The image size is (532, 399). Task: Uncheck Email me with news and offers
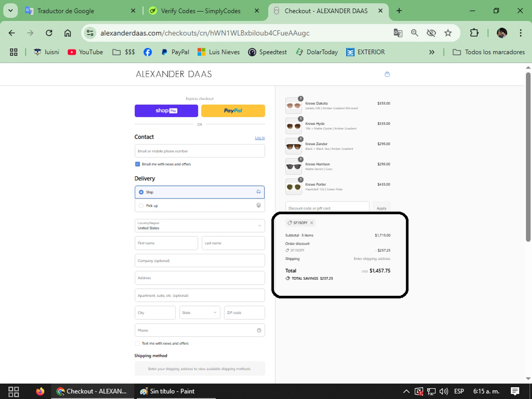click(x=137, y=164)
